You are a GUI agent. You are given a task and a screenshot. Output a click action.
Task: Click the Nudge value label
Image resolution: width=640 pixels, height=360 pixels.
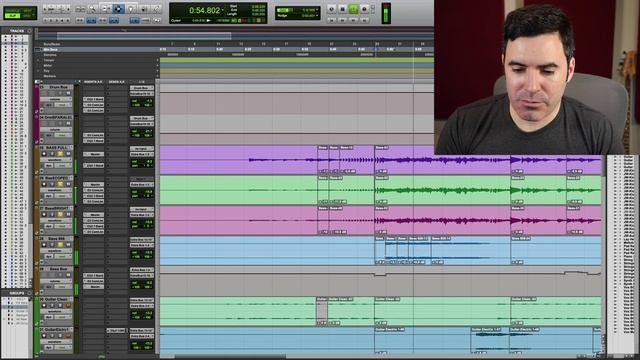[282, 16]
